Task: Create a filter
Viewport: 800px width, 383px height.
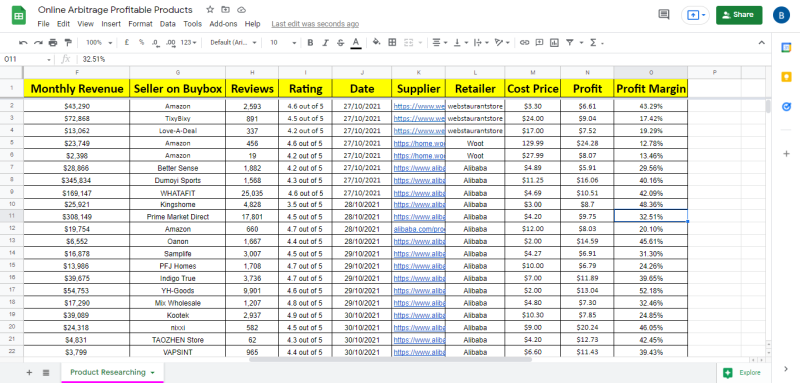Action: tap(570, 43)
